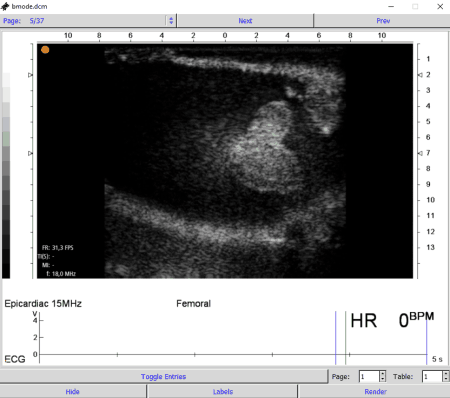
Task: Click the right focus triangle beside depth 2
Action: [420, 75]
